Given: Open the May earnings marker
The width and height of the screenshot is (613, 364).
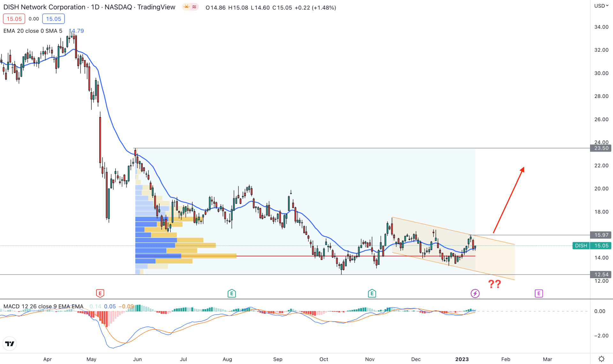Looking at the screenshot, I should click(x=100, y=293).
